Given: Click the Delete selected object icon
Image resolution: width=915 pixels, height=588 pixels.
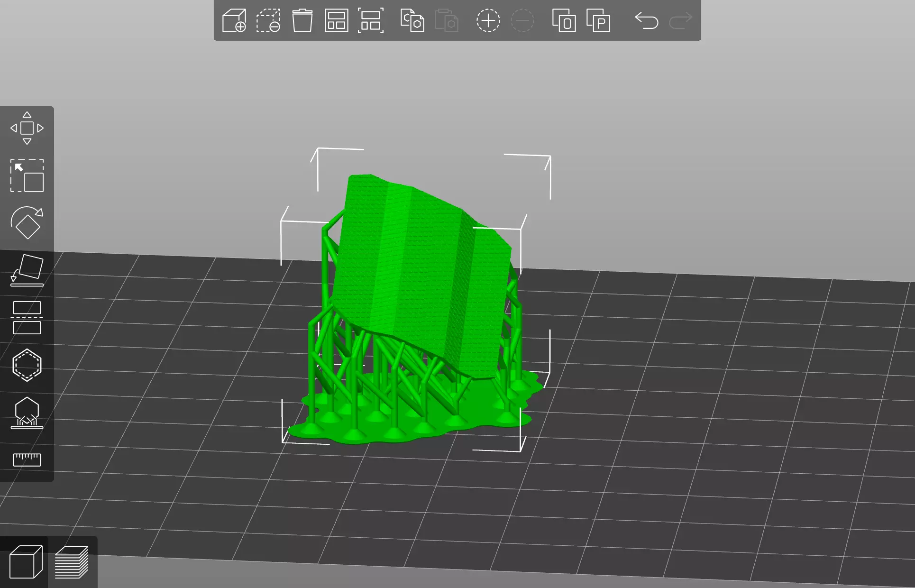Looking at the screenshot, I should click(268, 21).
